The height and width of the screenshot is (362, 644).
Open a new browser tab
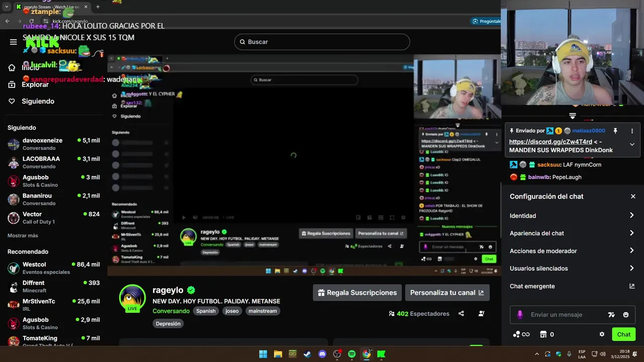point(98,7)
